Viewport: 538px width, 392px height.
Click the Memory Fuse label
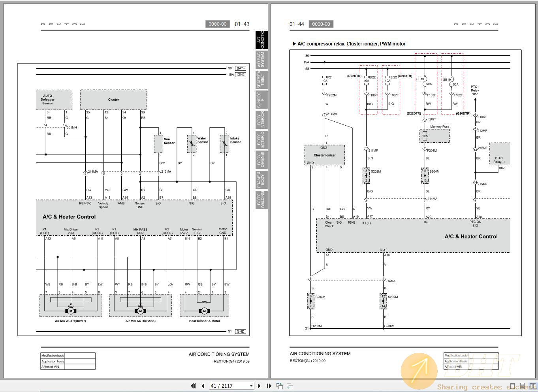440,126
